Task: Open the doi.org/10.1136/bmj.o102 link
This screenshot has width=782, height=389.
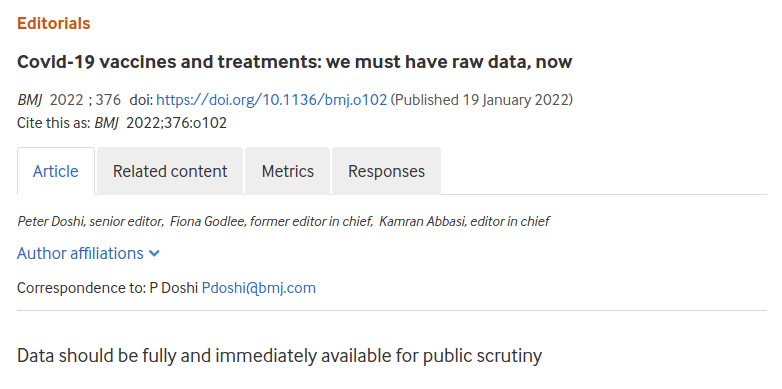Action: tap(271, 100)
